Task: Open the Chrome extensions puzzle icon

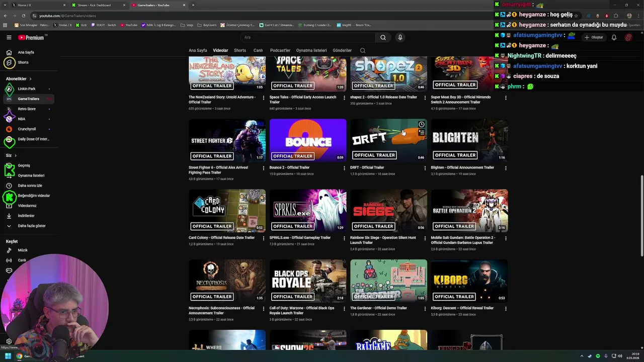Action: 616,16
